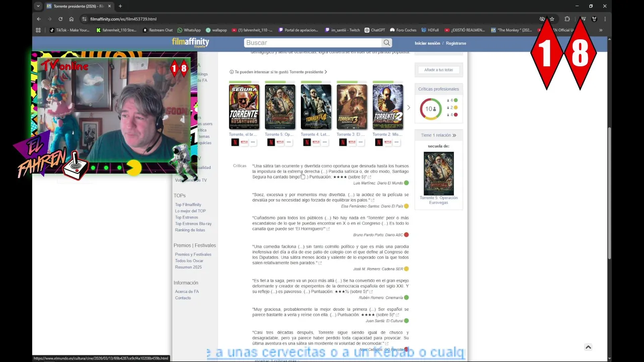Click the green positive reviews dot
The image size is (644, 362).
tap(456, 101)
